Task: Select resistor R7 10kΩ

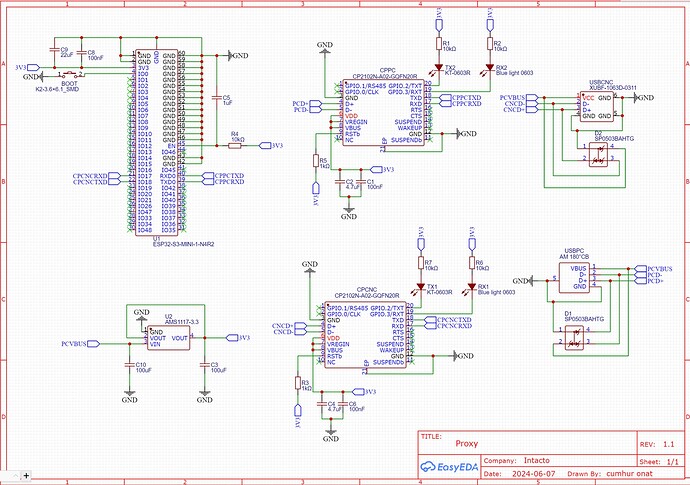Action: point(421,263)
